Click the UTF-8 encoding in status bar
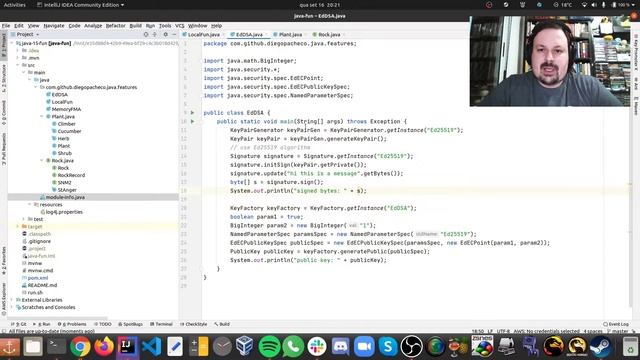The image size is (640, 360). 503,331
